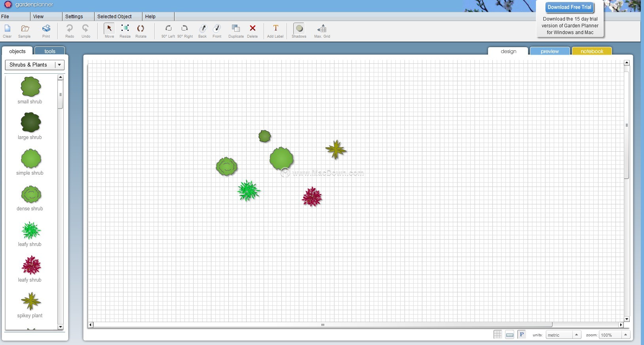This screenshot has height=345, width=644.
Task: Rotate object 90° Left
Action: [x=168, y=28]
